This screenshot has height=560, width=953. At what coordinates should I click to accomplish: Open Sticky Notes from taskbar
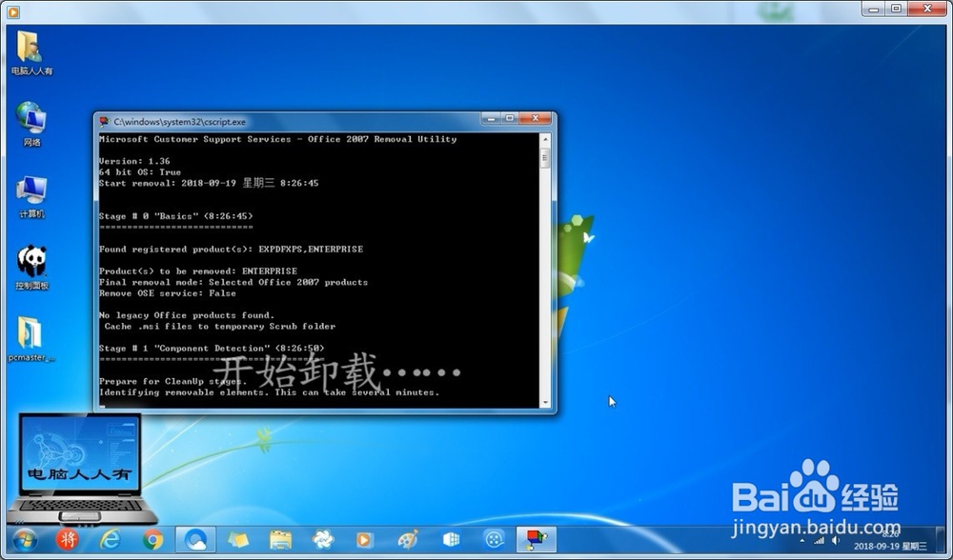[238, 539]
